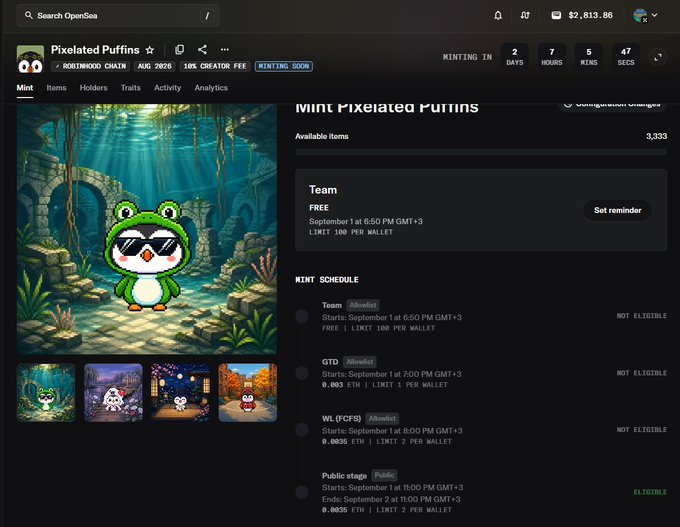This screenshot has width=680, height=527.
Task: Expand the countdown fullscreen icon
Action: click(x=658, y=57)
